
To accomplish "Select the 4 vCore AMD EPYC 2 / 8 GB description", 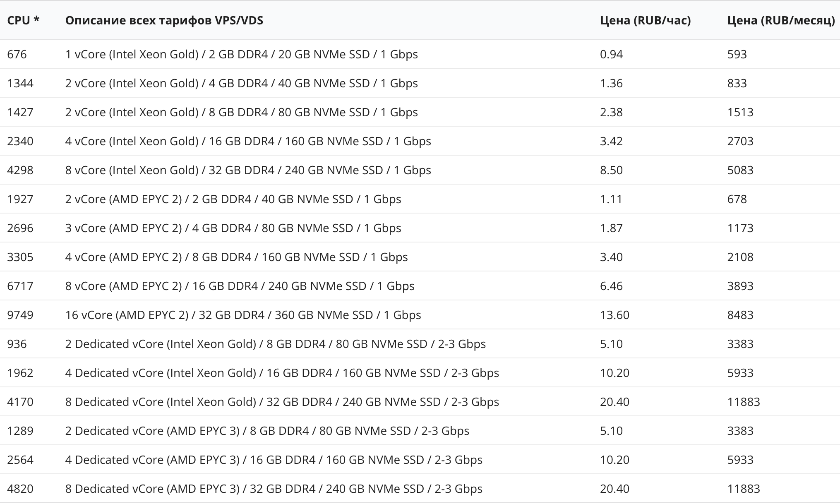I will [237, 257].
